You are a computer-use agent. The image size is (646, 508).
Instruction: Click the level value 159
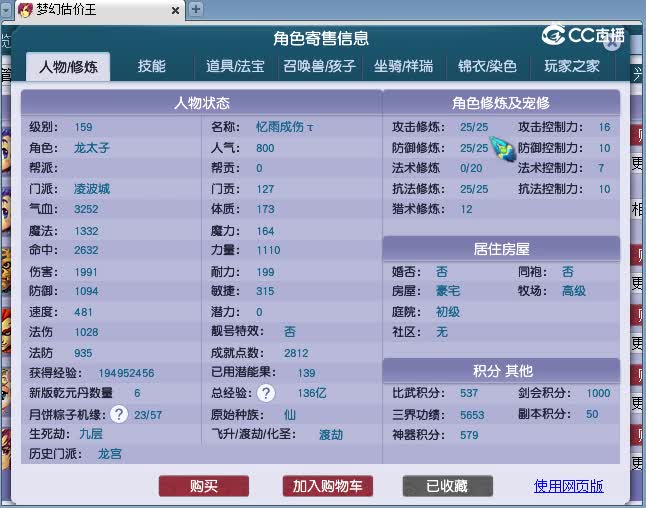pyautogui.click(x=83, y=127)
